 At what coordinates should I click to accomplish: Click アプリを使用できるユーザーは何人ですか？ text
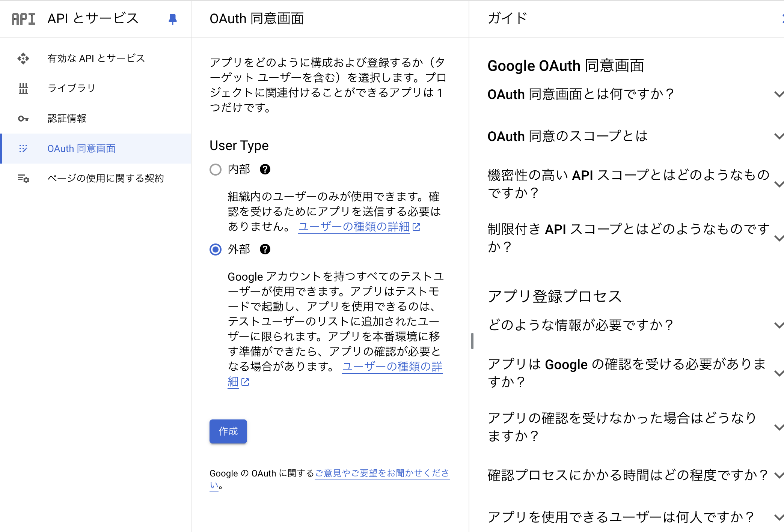621,517
